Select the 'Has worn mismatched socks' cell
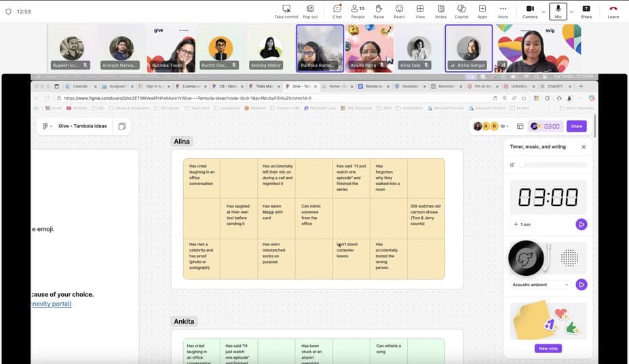This screenshot has width=629, height=364. pyautogui.click(x=276, y=259)
